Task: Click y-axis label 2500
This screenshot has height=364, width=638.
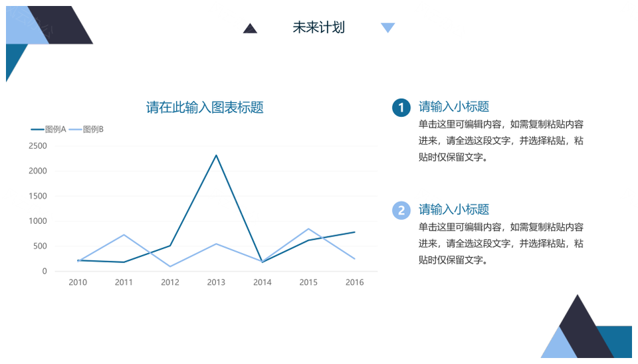Action: pos(38,145)
